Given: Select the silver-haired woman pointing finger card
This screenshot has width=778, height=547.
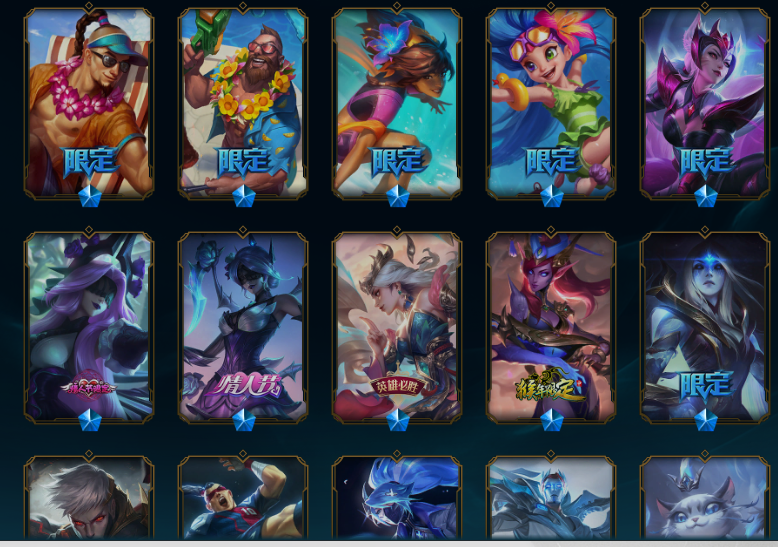Looking at the screenshot, I should click(x=397, y=327).
